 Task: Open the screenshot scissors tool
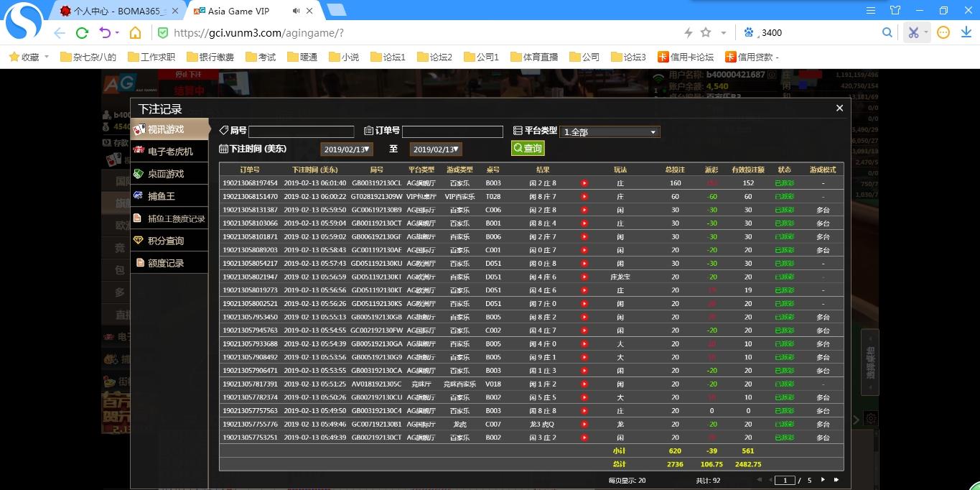click(913, 33)
